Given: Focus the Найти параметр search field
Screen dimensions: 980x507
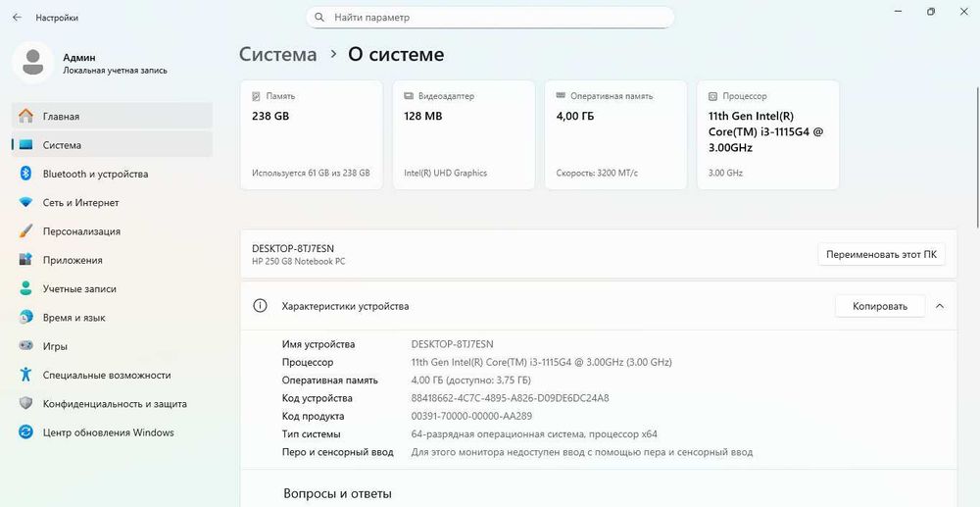Looking at the screenshot, I should point(490,18).
